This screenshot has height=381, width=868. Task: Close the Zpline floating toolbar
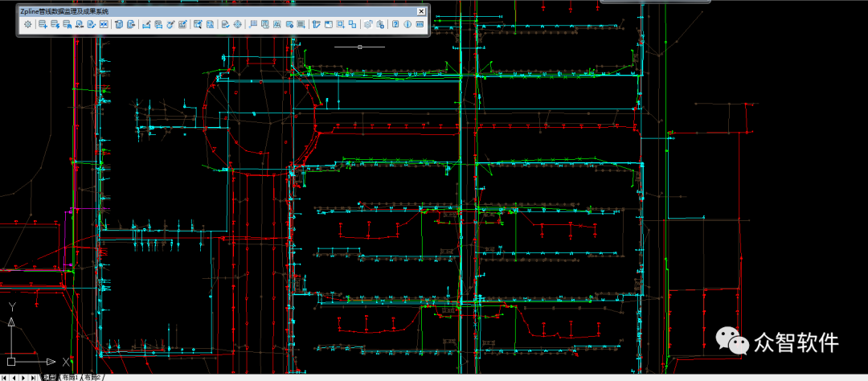pyautogui.click(x=421, y=11)
